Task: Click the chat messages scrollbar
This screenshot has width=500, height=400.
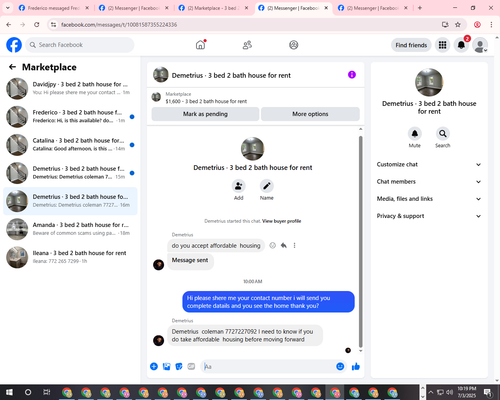Action: point(360,241)
